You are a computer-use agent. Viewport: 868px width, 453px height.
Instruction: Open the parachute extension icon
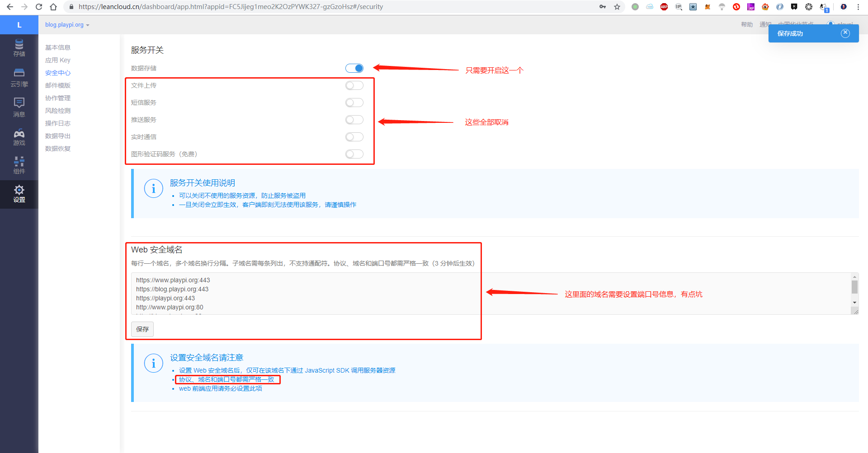point(722,7)
